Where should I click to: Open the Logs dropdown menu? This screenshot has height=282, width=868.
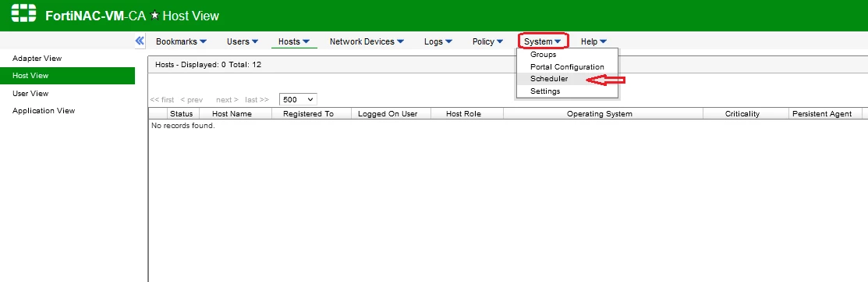[438, 41]
